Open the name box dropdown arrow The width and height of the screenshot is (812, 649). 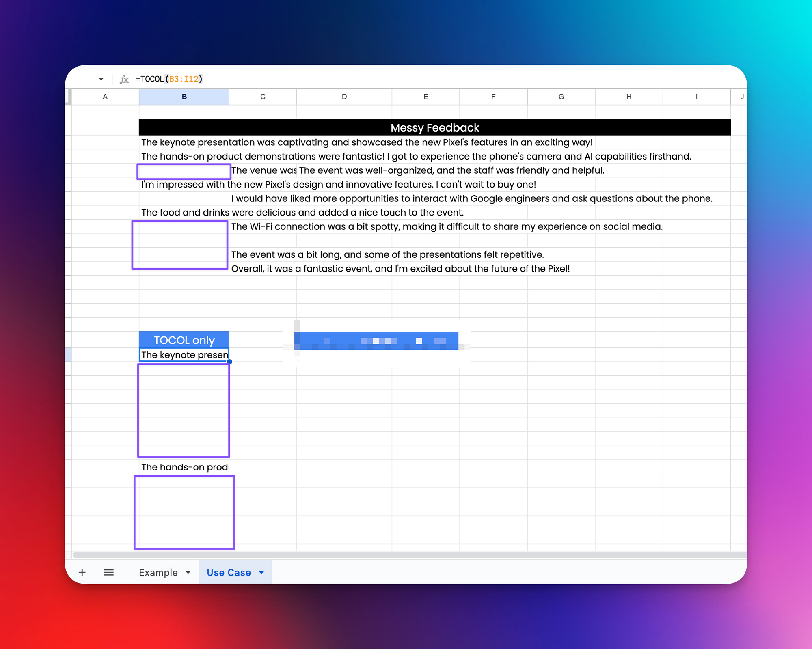tap(101, 79)
